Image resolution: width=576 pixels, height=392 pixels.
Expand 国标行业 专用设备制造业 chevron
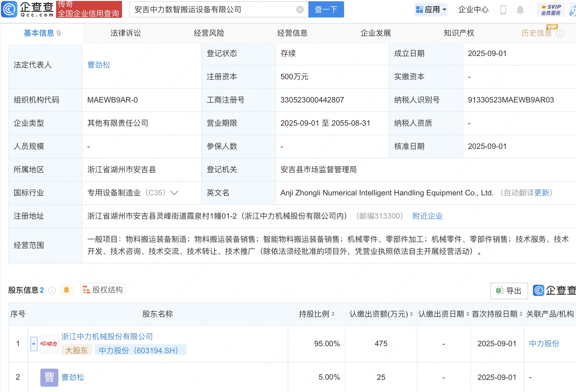[174, 193]
